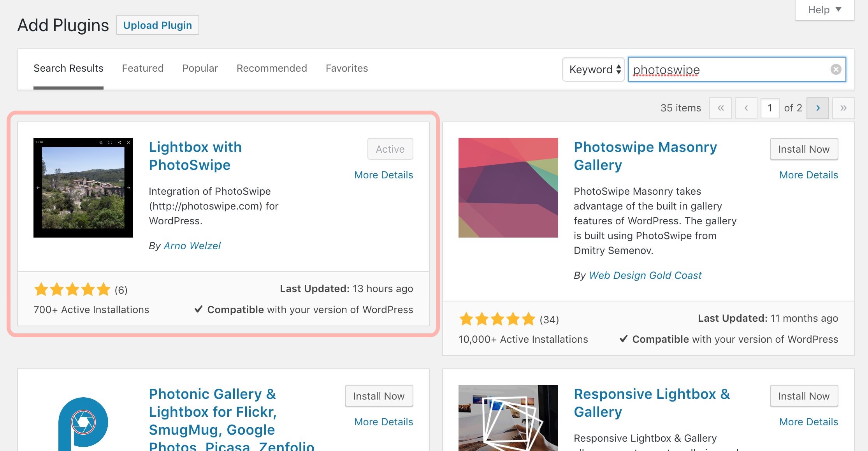Click the 10,000+ Active Installations text

[x=523, y=339]
